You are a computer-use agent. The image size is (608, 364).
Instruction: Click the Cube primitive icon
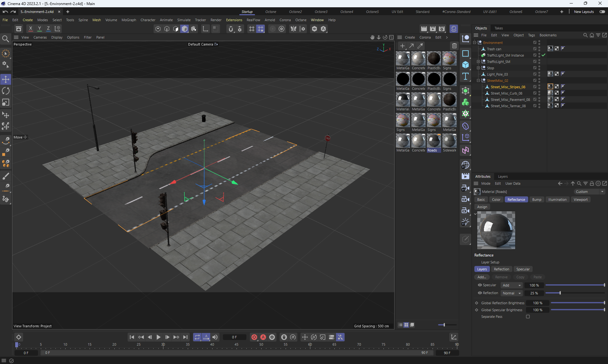click(x=465, y=65)
